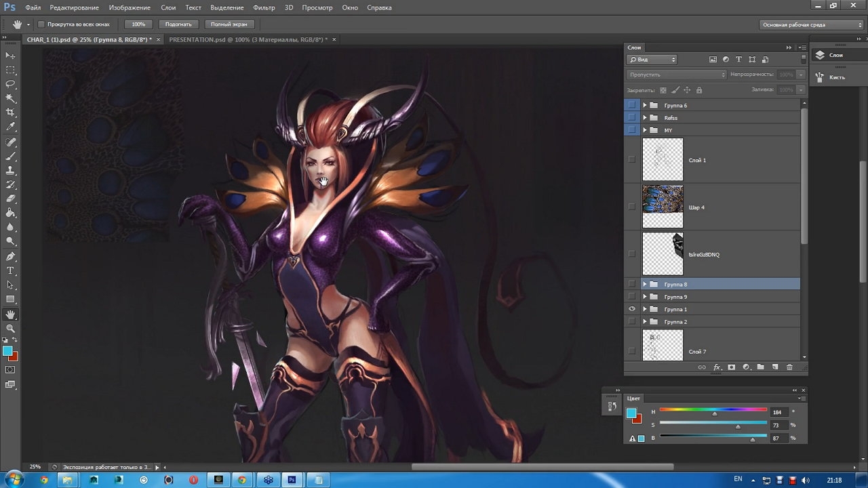Select the Paint Bucket tool

[10, 213]
